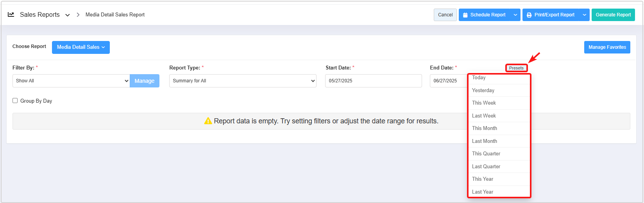Expand the Sales Reports chevron menu
This screenshot has width=644, height=203.
68,15
